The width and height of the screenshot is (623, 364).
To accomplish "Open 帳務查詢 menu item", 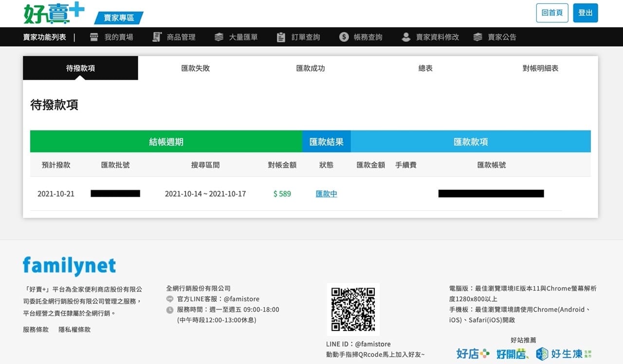I will tap(368, 37).
